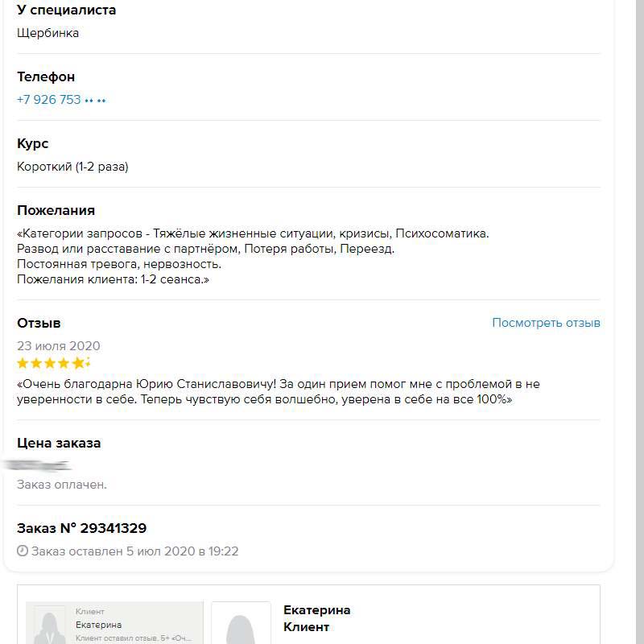Viewport: 644px width, 644px height.
Task: Open the Екатерина client conversation preview
Action: pos(133,625)
